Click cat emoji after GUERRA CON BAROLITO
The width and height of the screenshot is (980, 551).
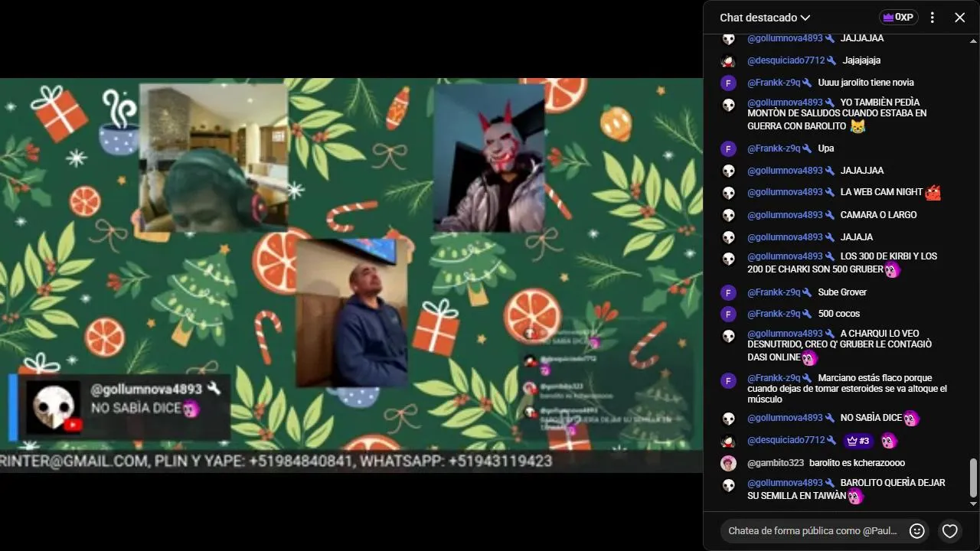857,126
